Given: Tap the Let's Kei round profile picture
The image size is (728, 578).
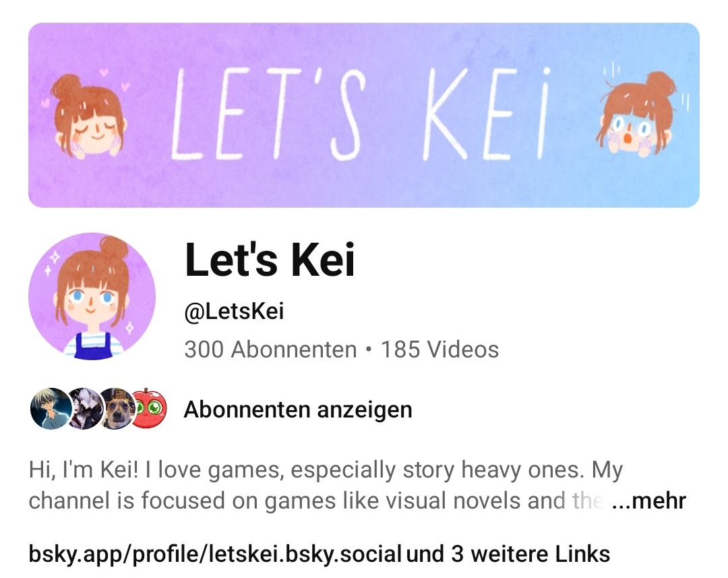Looking at the screenshot, I should pos(92,297).
